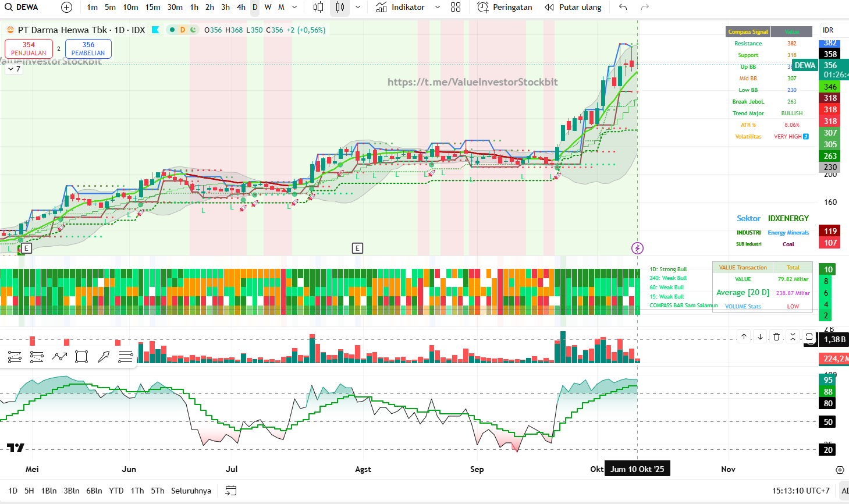Start bar replay with Putar ulang
This screenshot has width=849, height=504.
(573, 7)
